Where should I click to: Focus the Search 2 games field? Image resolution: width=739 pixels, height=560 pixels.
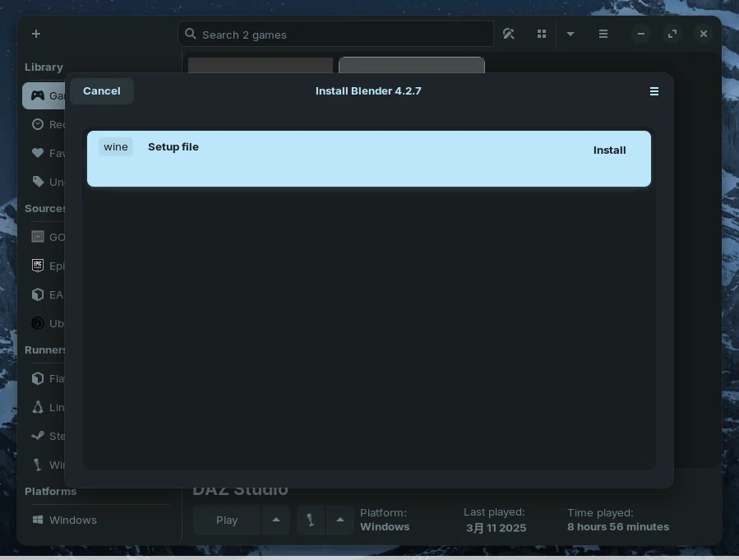pyautogui.click(x=335, y=34)
